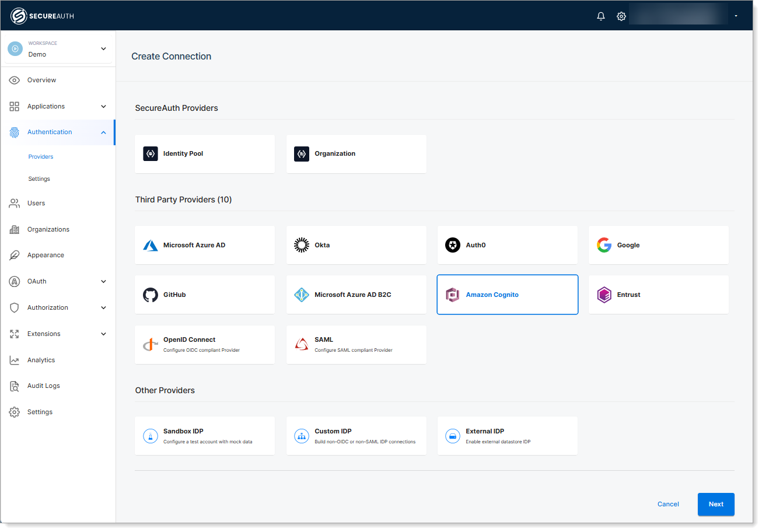The image size is (762, 532).
Task: Click the Applications grid icon
Action: coord(15,106)
